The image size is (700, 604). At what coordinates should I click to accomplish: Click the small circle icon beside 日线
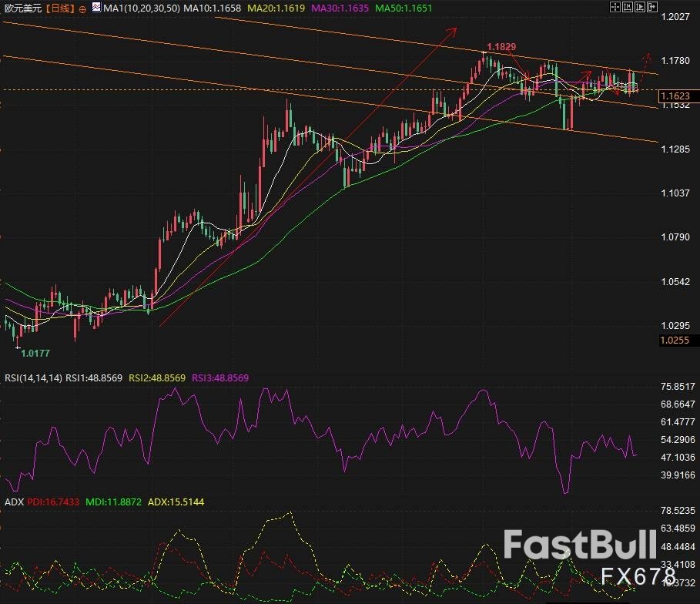pyautogui.click(x=82, y=9)
